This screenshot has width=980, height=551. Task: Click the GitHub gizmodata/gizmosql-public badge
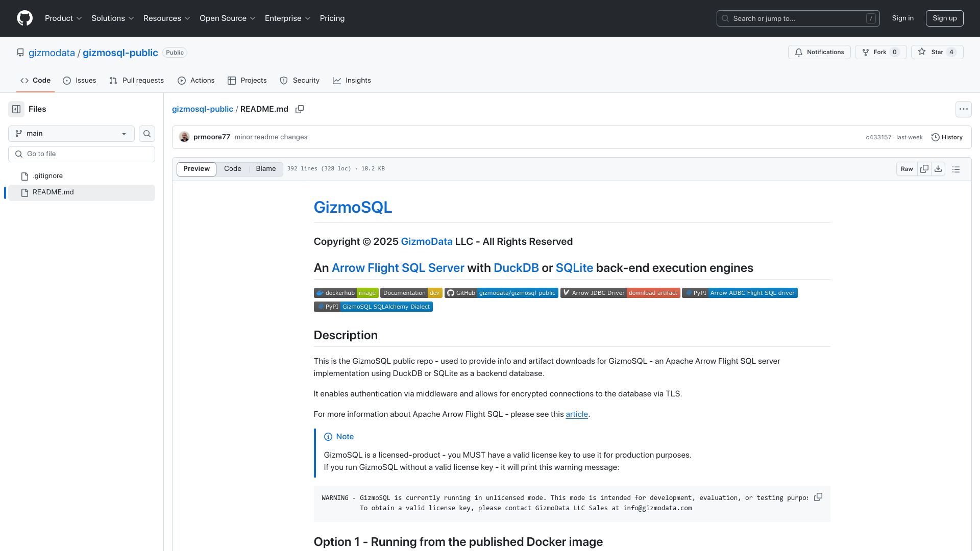[501, 293]
